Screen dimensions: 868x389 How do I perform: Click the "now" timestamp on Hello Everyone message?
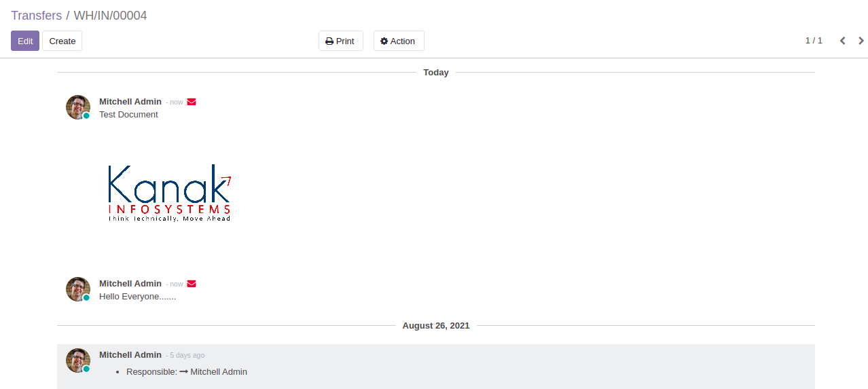(x=177, y=284)
